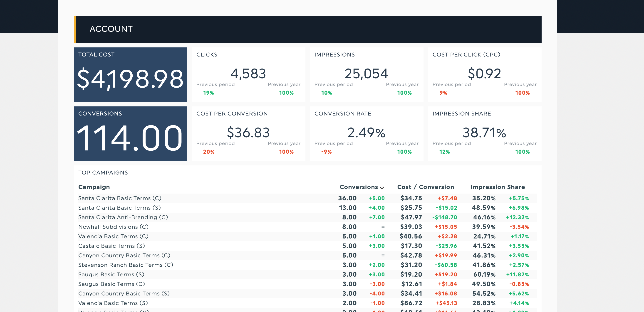This screenshot has height=312, width=644.
Task: Select Santa Clarita Basic Terms (S) row
Action: [307, 208]
